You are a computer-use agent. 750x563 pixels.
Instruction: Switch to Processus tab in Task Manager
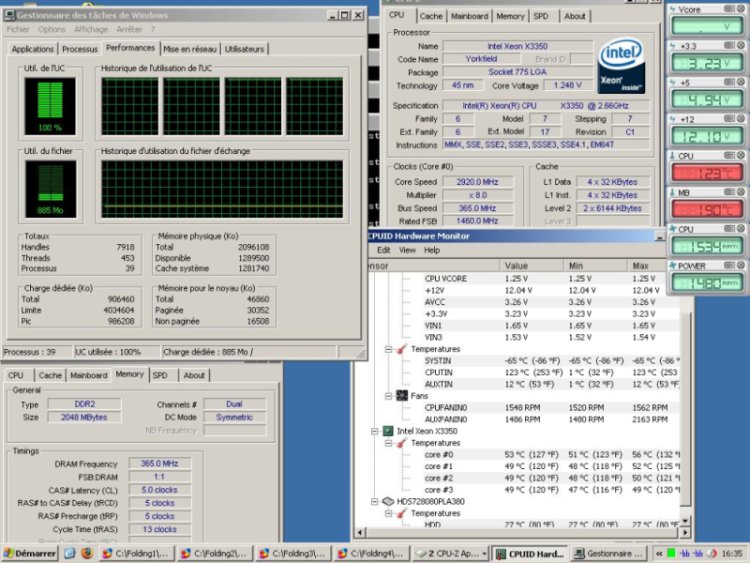80,49
